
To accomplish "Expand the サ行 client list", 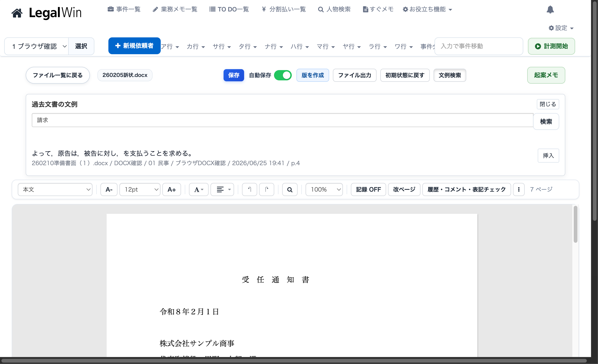I will pyautogui.click(x=222, y=46).
